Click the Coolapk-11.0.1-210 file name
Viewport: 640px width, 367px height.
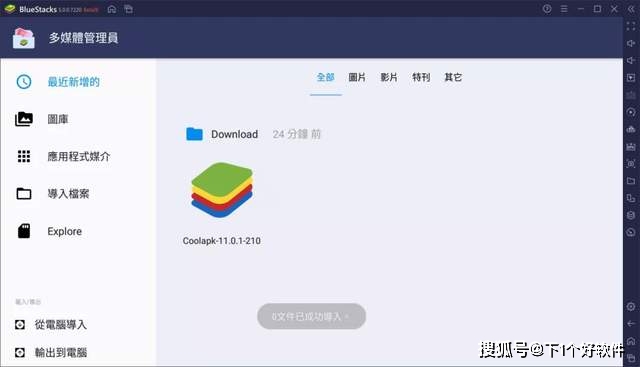[x=222, y=241]
